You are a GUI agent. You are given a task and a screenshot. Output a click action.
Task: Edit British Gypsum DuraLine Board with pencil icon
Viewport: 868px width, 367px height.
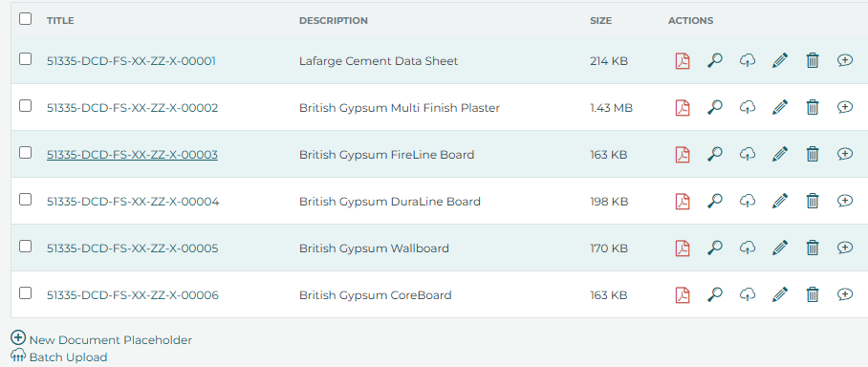[779, 201]
